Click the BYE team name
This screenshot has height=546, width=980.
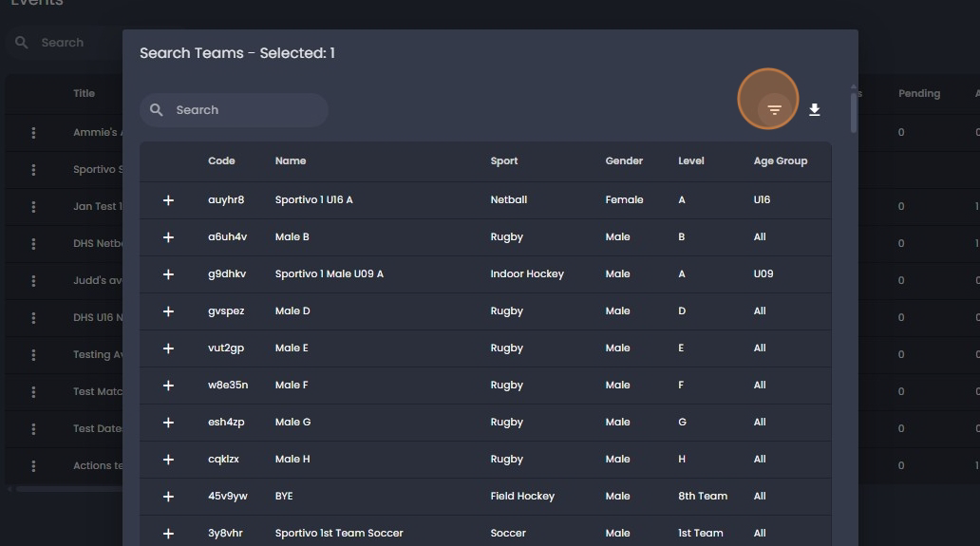(284, 496)
